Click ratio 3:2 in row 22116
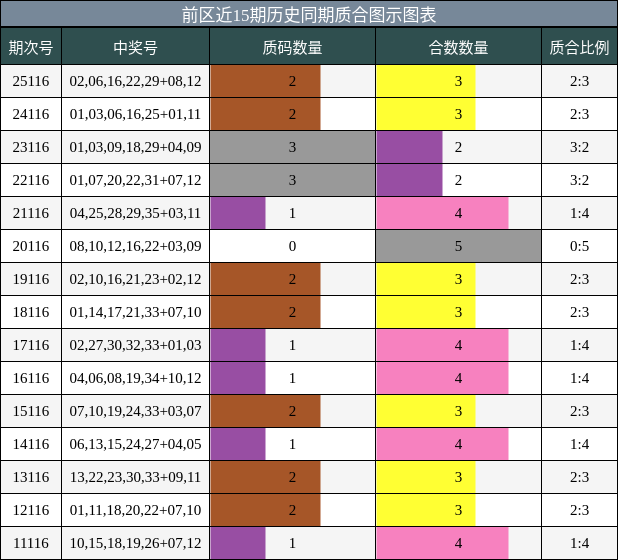Screen dimensions: 618x560 click(x=579, y=180)
